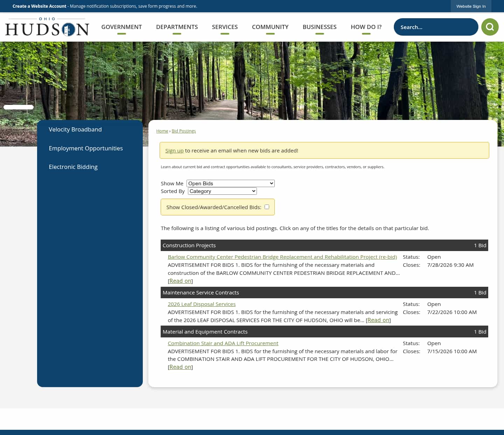The height and width of the screenshot is (435, 504).
Task: Click Read on for Leaf Disposal bid
Action: tap(378, 320)
